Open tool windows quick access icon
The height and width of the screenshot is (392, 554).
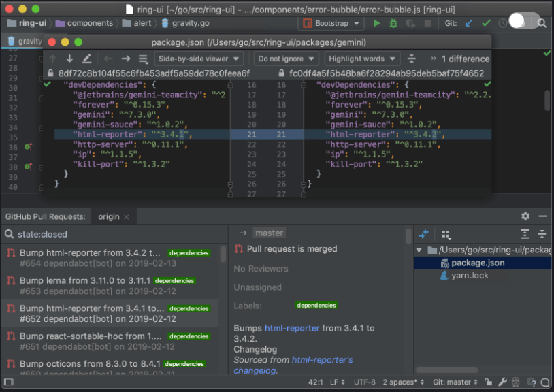[9, 382]
